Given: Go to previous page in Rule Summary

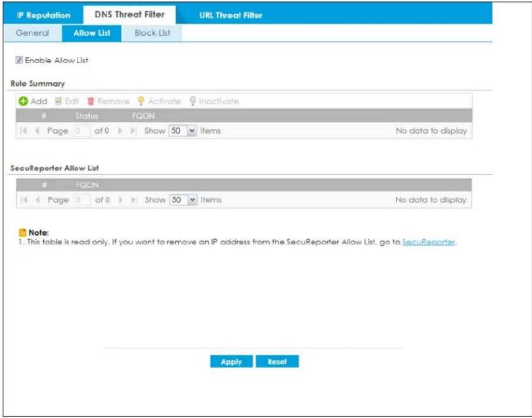Looking at the screenshot, I should click(x=38, y=131).
